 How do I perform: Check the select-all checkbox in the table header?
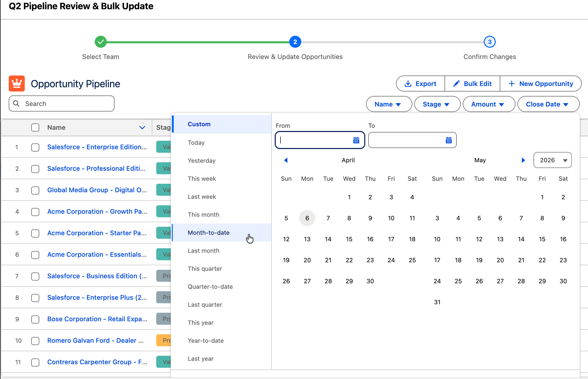(35, 127)
